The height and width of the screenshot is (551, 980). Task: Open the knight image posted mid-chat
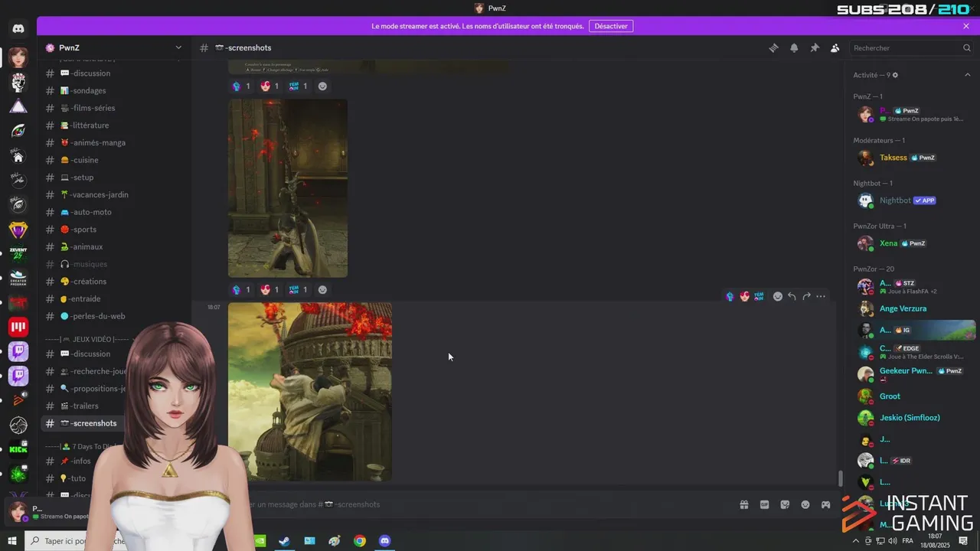click(288, 188)
